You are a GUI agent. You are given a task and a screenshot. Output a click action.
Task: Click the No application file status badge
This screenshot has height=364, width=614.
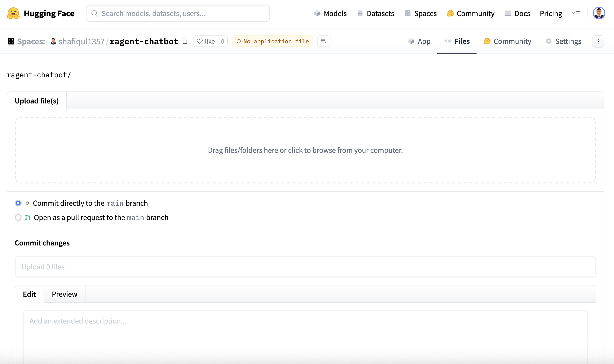click(273, 41)
